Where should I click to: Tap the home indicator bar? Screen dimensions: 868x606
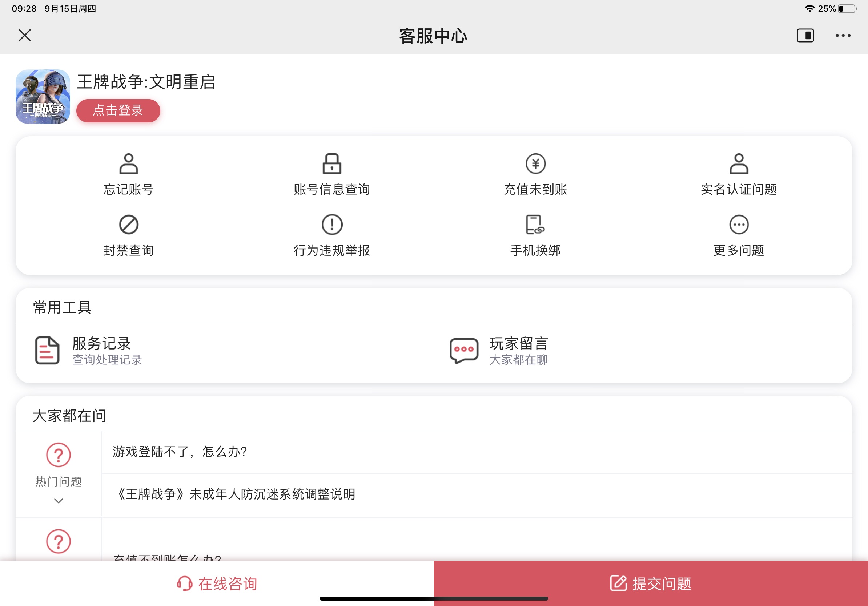click(x=434, y=598)
